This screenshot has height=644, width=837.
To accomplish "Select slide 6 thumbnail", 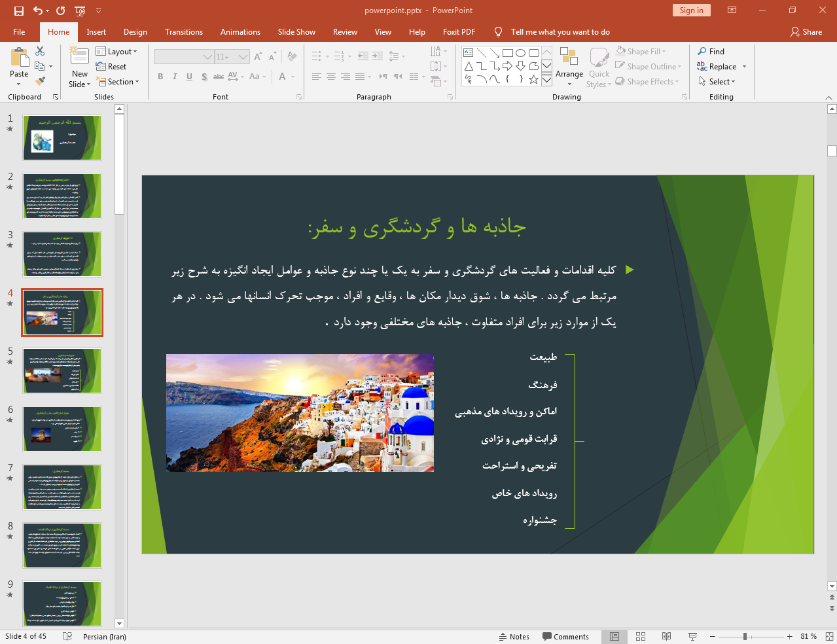I will tap(62, 429).
